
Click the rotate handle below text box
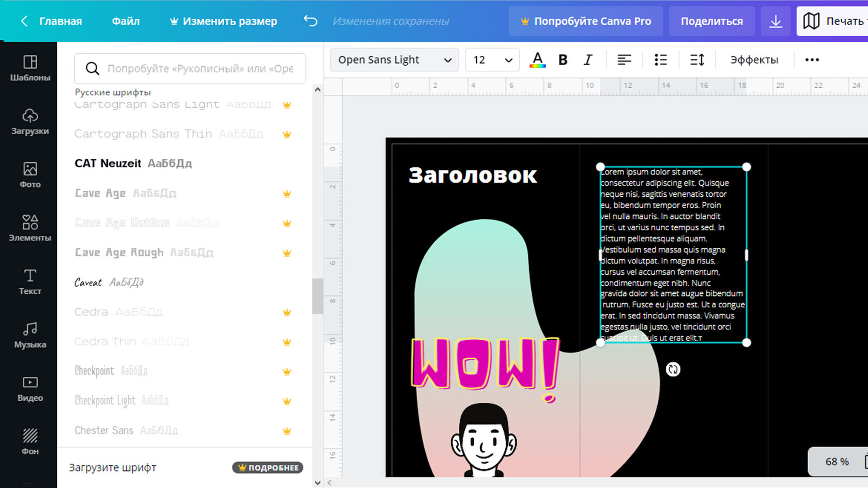[x=673, y=369]
